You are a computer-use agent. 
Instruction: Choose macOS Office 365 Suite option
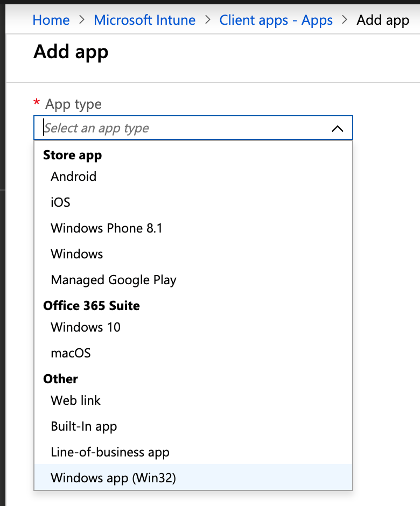193,353
